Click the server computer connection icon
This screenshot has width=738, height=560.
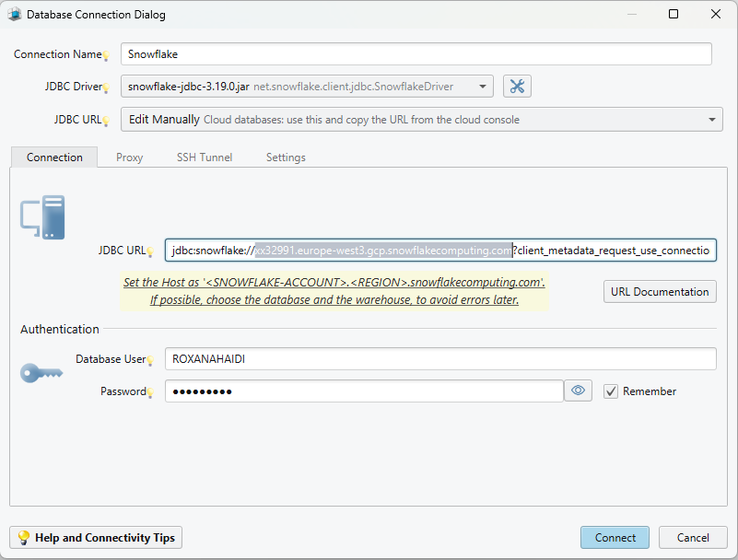[x=42, y=217]
